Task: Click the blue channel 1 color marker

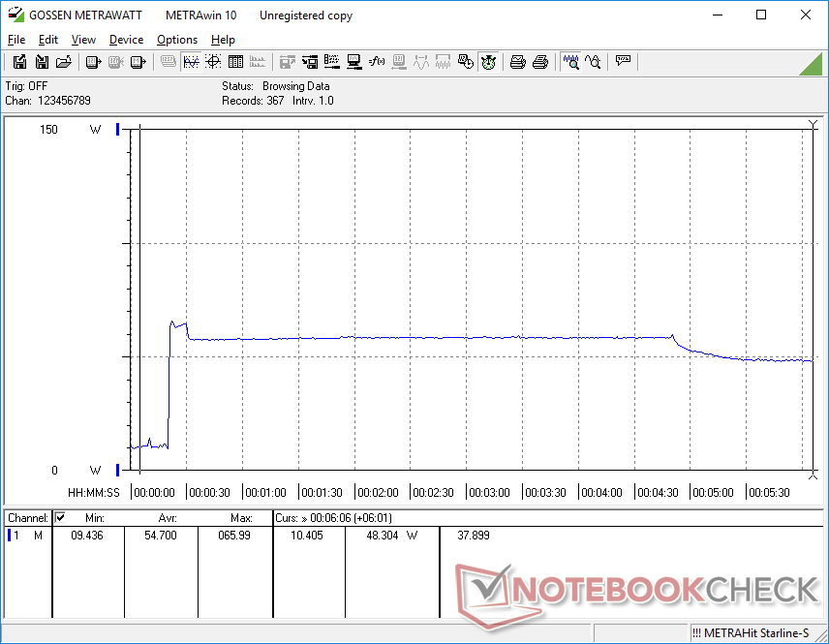Action: pyautogui.click(x=9, y=536)
